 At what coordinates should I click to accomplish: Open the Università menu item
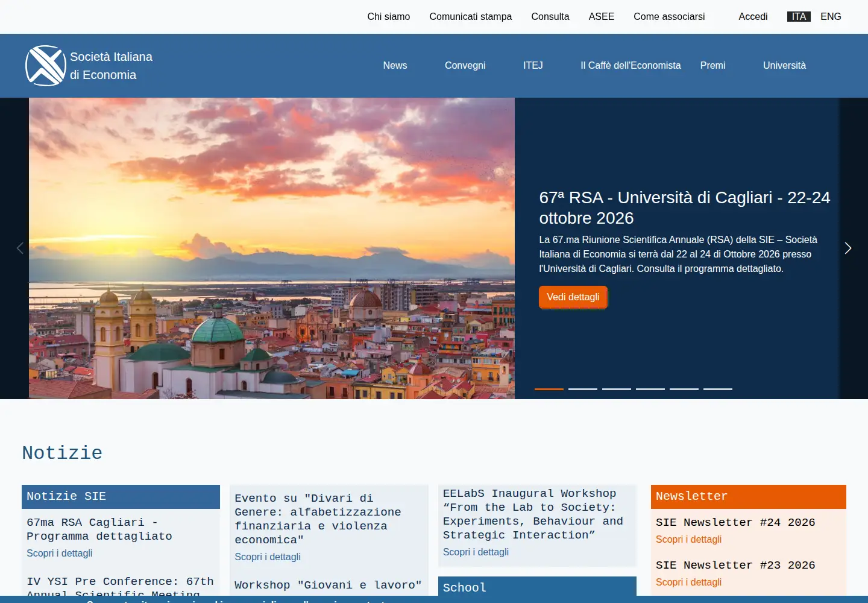pos(784,66)
